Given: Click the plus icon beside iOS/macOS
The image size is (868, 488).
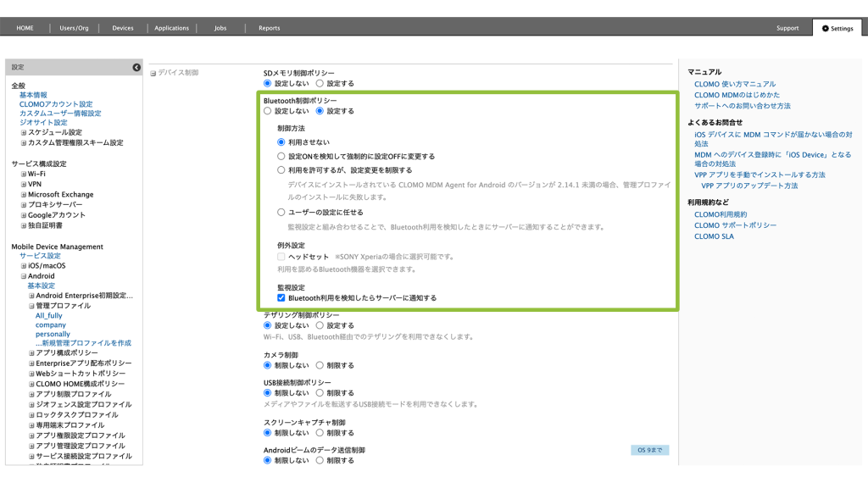Looking at the screenshot, I should click(x=24, y=266).
